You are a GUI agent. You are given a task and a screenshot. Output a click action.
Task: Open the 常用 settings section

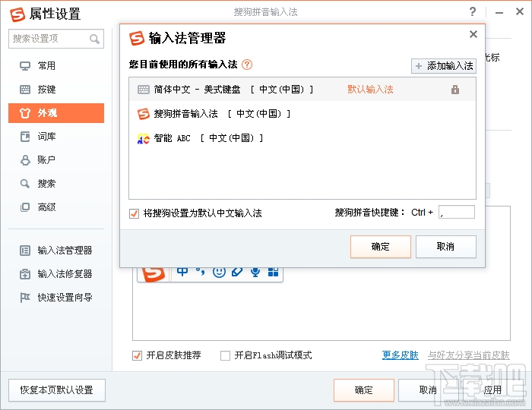pyautogui.click(x=56, y=66)
